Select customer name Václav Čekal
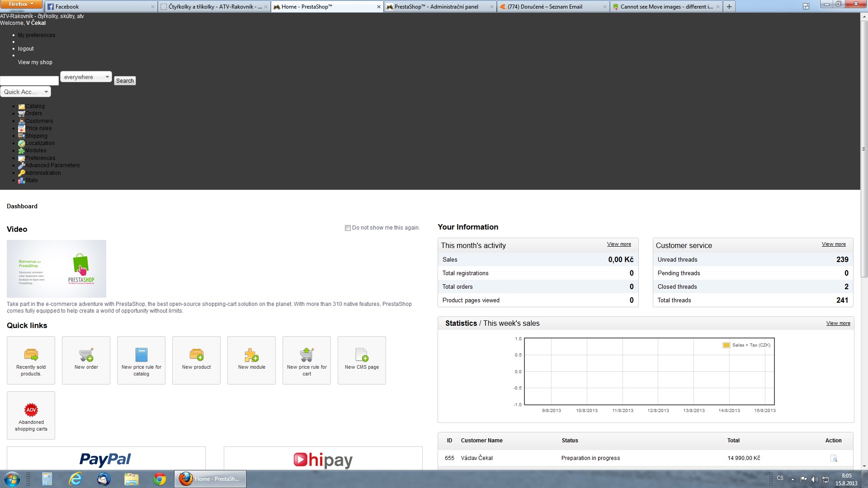 476,458
